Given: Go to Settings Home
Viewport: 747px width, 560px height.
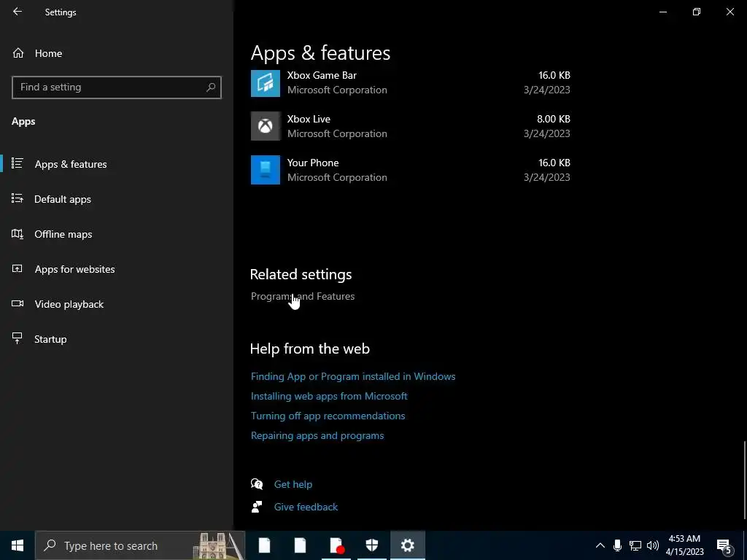Looking at the screenshot, I should pos(48,53).
